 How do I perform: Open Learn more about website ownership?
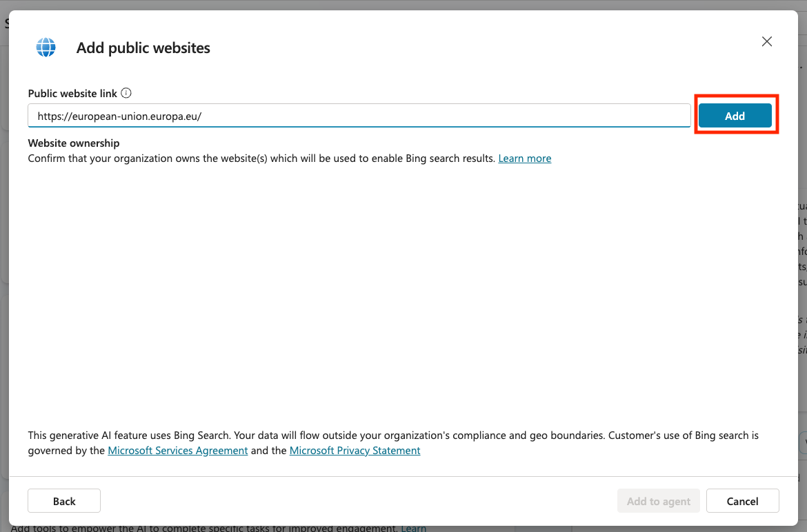point(524,158)
